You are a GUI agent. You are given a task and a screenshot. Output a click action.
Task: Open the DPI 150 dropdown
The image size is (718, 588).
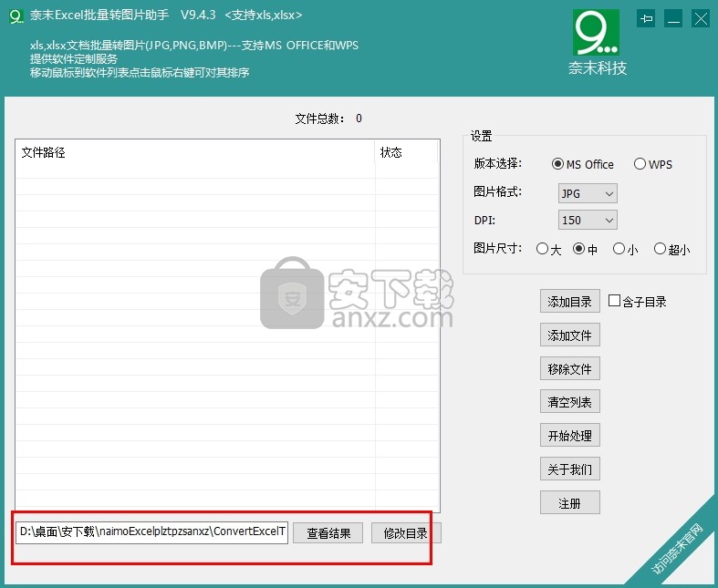coord(588,220)
